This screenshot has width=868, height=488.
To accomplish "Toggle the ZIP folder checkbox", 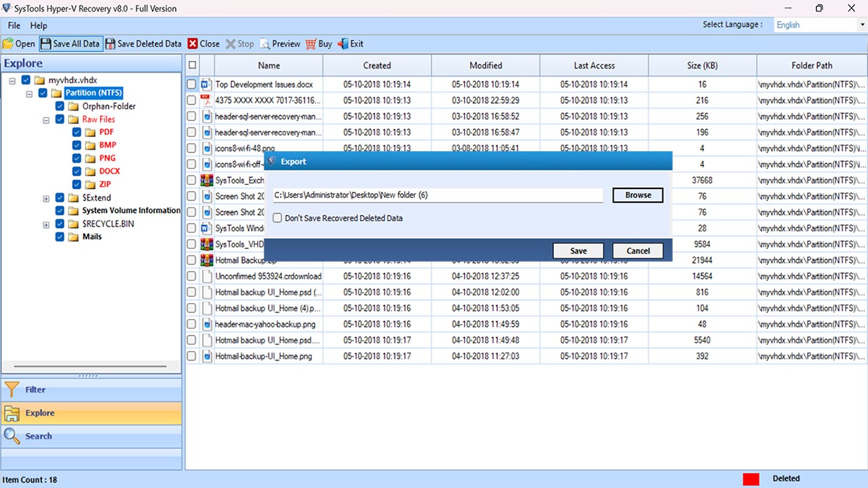I will (x=77, y=184).
